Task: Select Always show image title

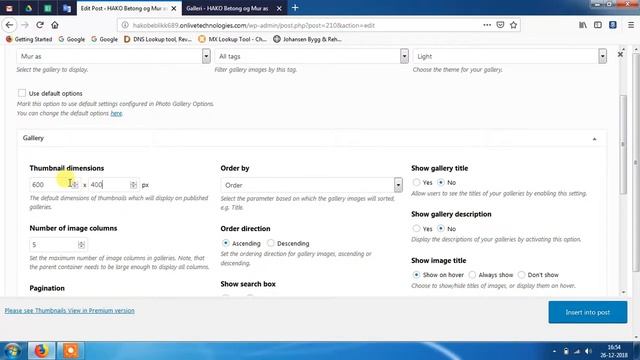Action: tap(472, 275)
